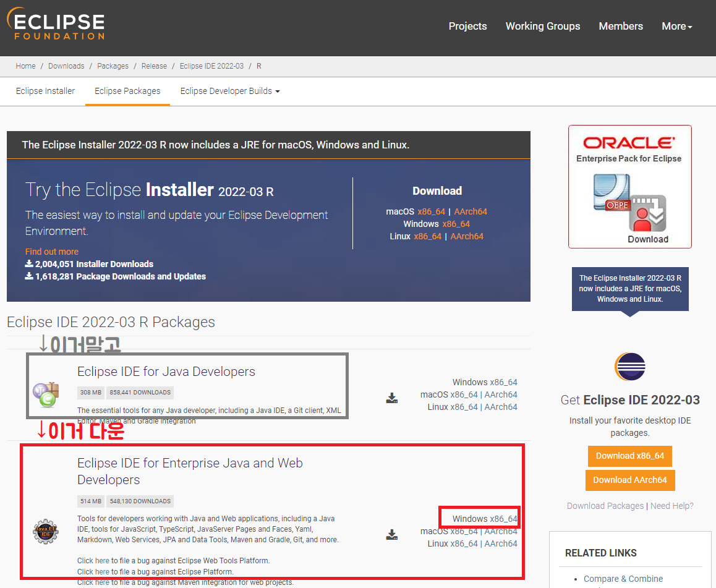The image size is (716, 588).
Task: Open the Projects menu
Action: coord(467,26)
